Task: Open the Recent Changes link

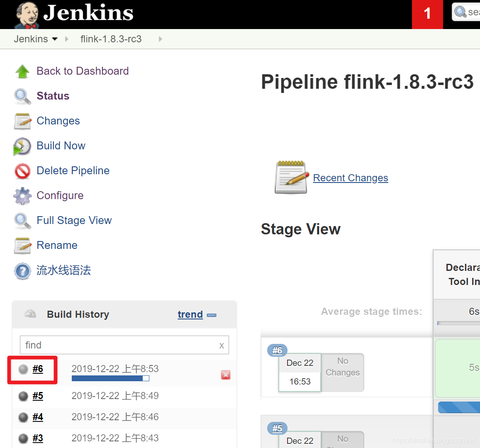Action: [351, 178]
